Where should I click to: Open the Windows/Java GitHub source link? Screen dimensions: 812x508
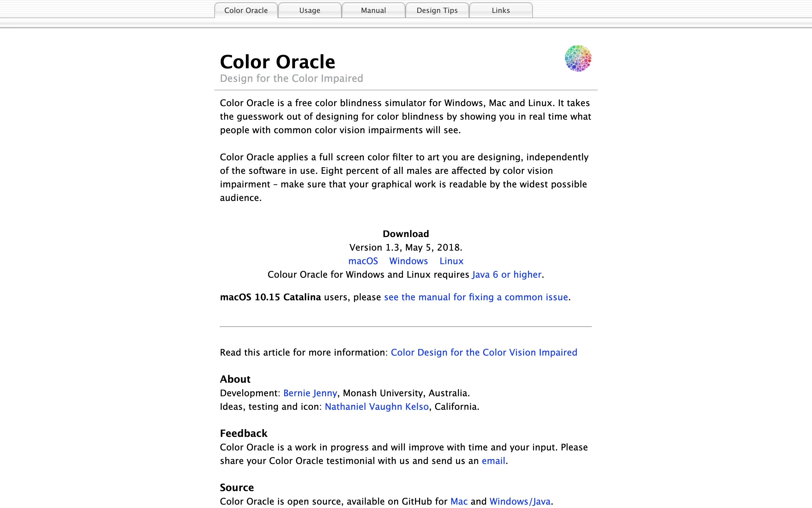[x=520, y=501]
